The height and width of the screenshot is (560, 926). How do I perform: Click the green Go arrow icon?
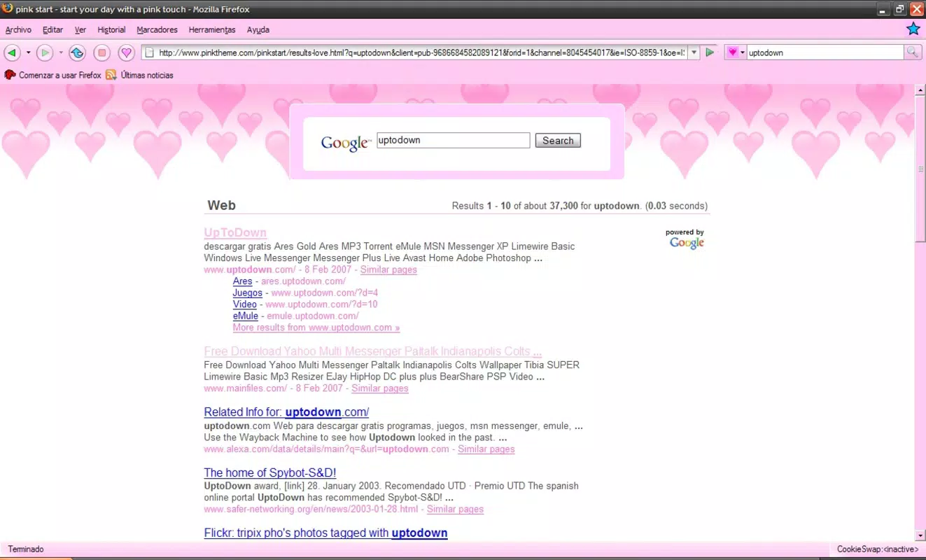coord(710,52)
